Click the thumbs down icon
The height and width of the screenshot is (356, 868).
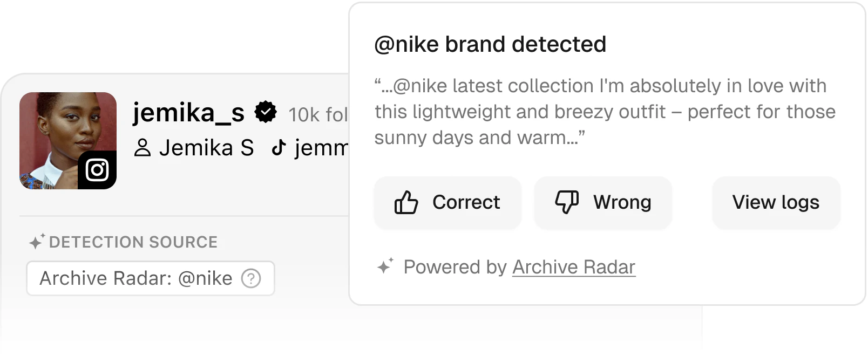point(566,203)
